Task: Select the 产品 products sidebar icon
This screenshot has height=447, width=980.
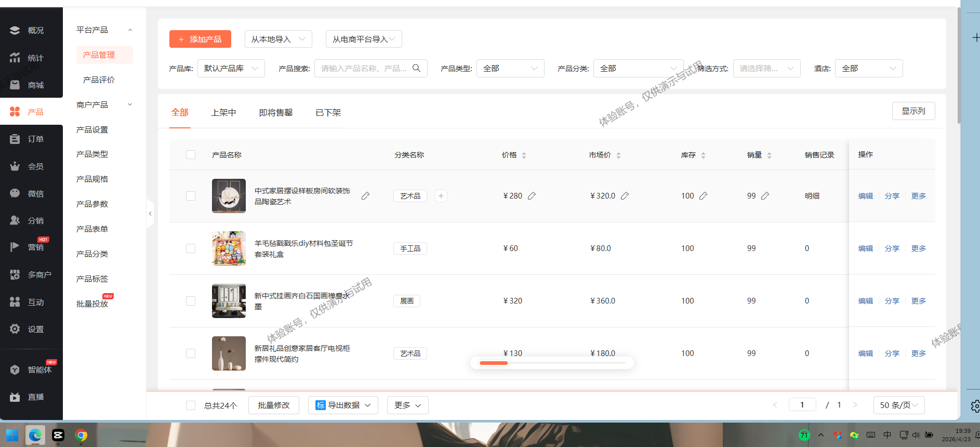Action: 15,112
